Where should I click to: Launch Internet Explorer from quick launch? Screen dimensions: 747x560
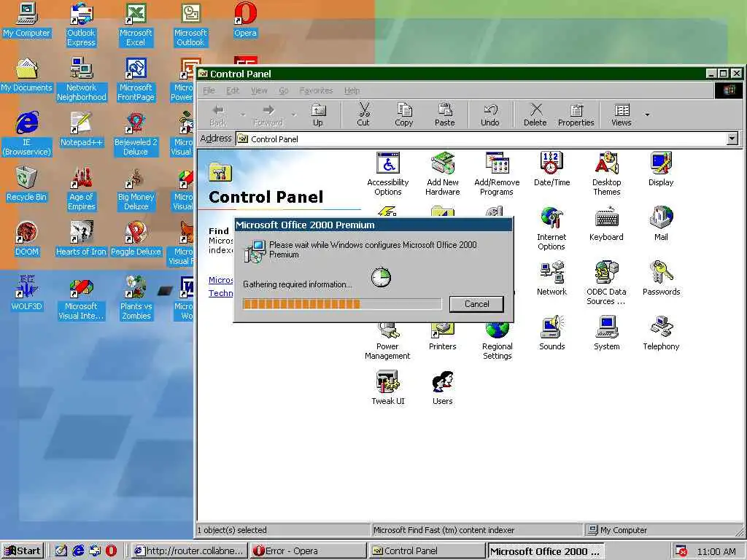pos(78,551)
